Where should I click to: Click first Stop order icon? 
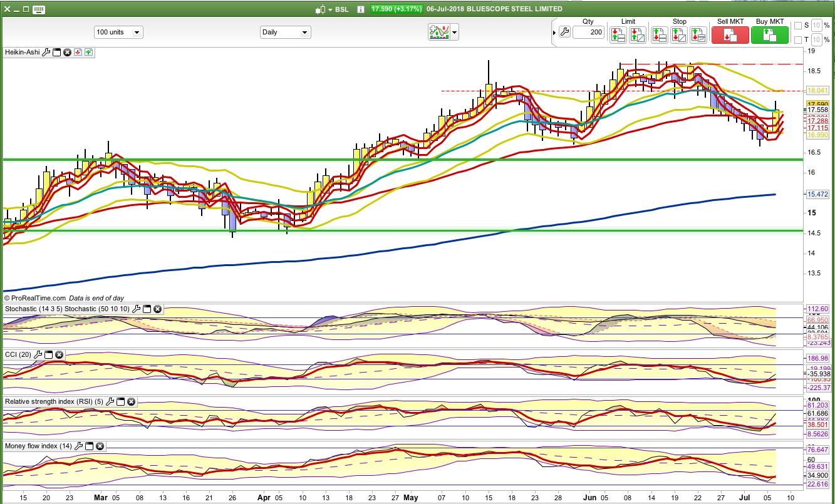[x=659, y=35]
